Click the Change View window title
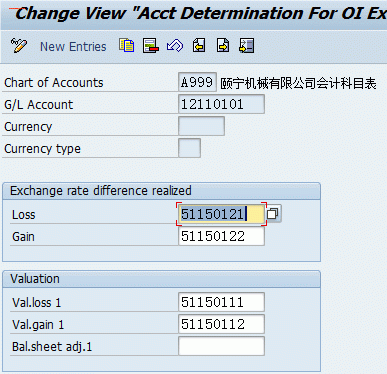The width and height of the screenshot is (387, 374). click(x=201, y=13)
